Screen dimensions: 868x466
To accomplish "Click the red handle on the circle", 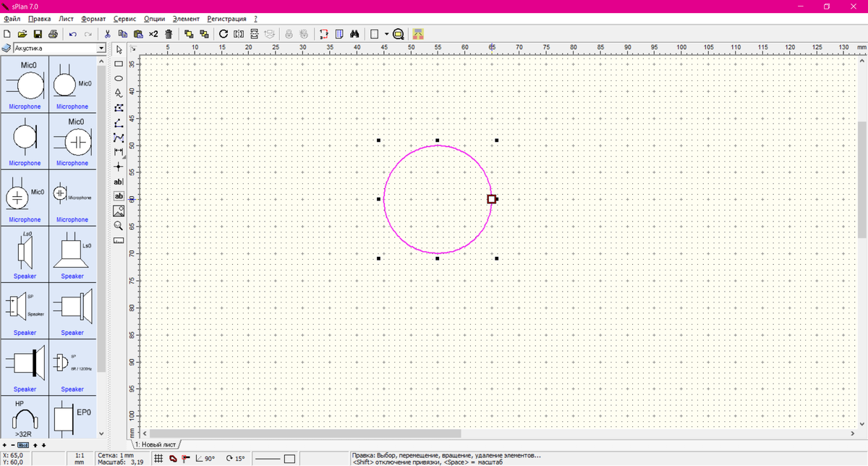I will tap(491, 199).
